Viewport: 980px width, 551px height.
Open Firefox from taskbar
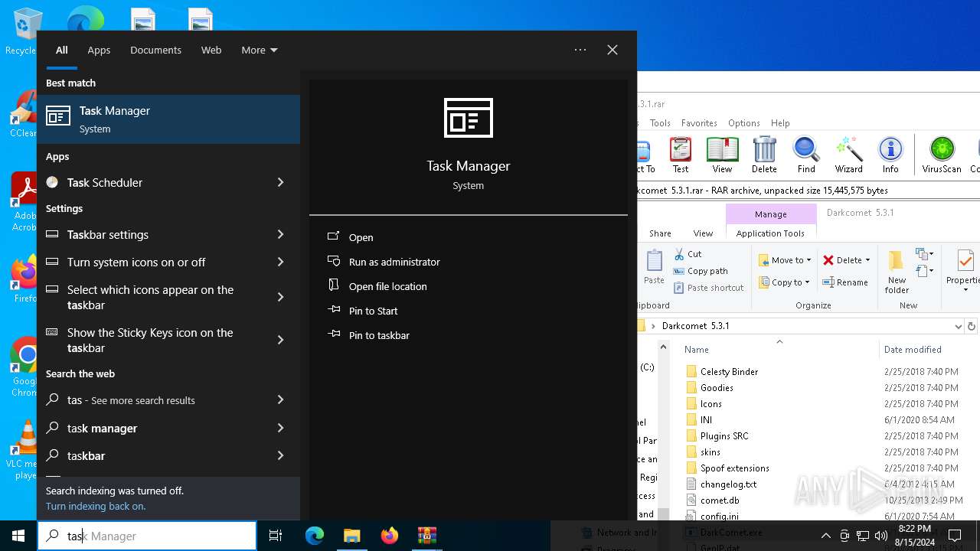point(390,536)
